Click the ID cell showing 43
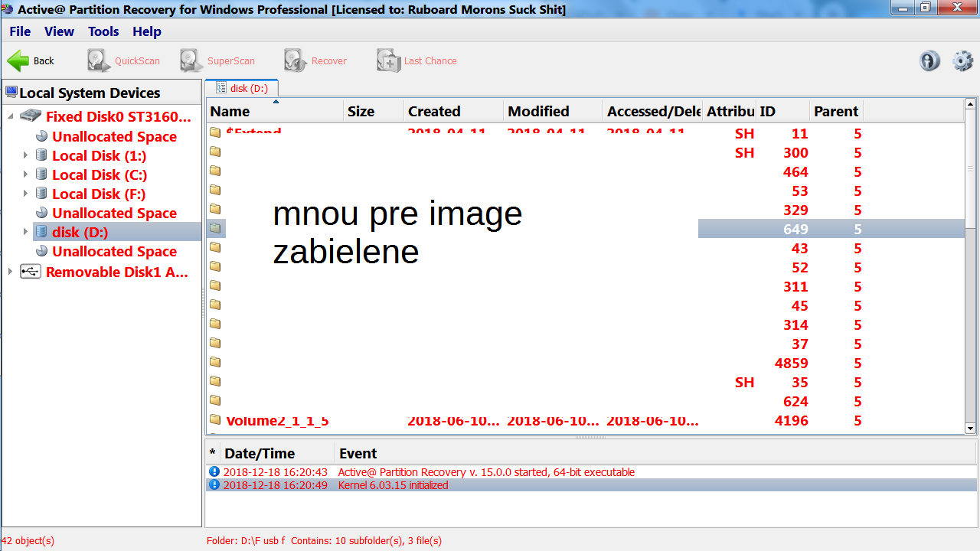Screen dimensions: 980x551 pos(800,248)
